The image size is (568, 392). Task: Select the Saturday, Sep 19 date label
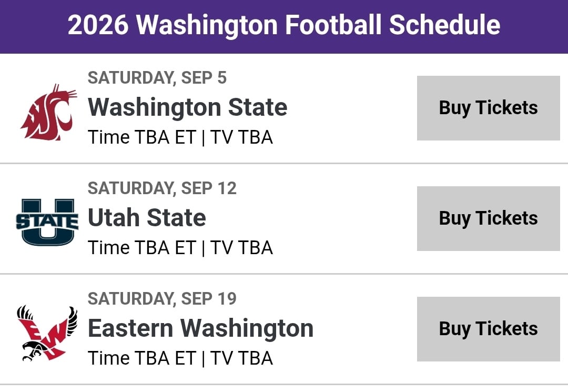[x=162, y=299]
